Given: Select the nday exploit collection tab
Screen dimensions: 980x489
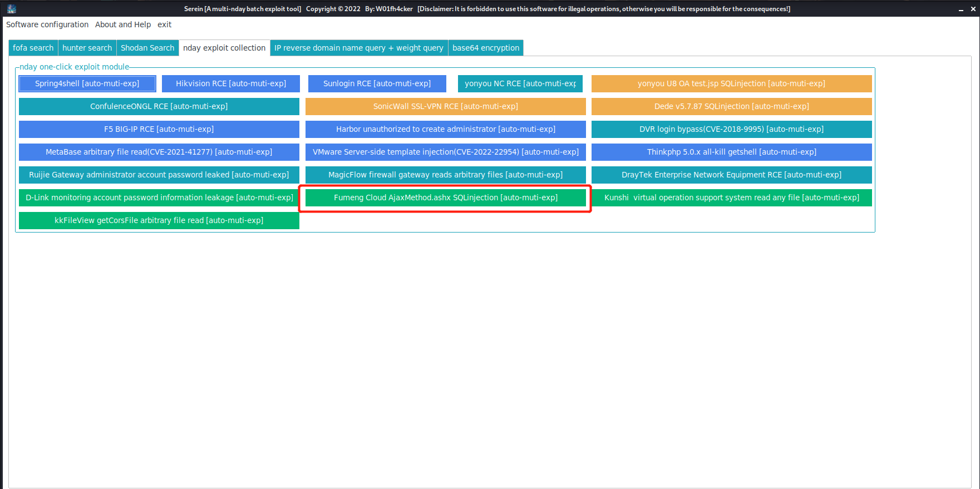Looking at the screenshot, I should click(x=224, y=48).
